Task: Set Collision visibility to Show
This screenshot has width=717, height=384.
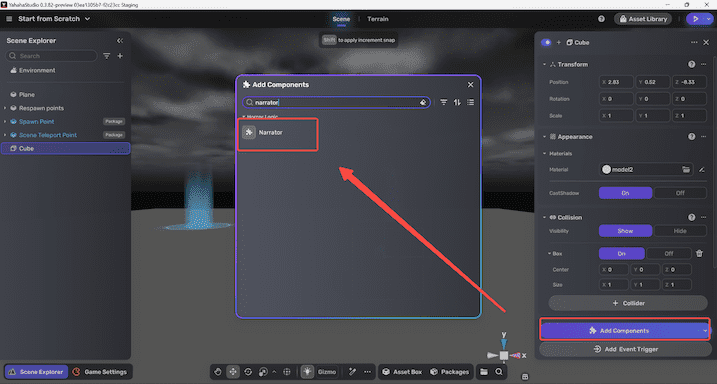Action: [625, 231]
